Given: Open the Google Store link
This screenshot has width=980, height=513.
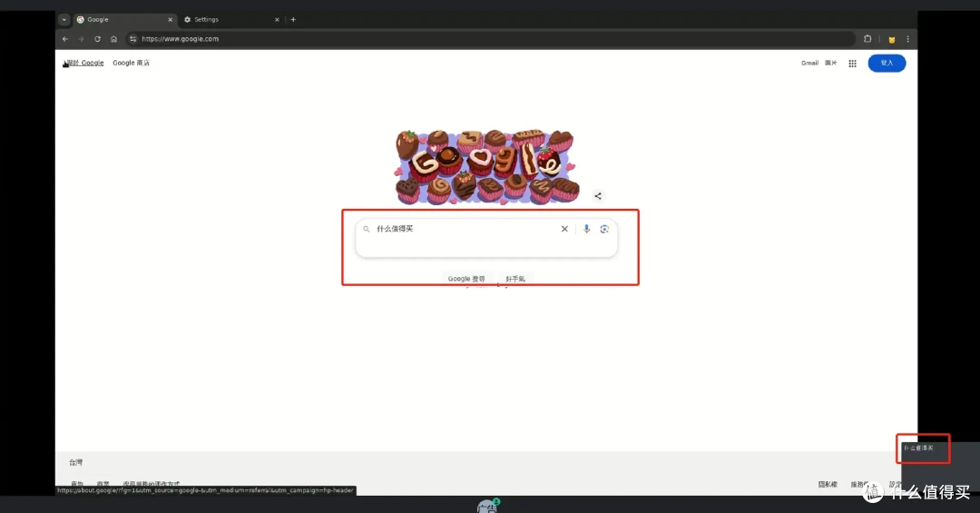Looking at the screenshot, I should click(132, 64).
